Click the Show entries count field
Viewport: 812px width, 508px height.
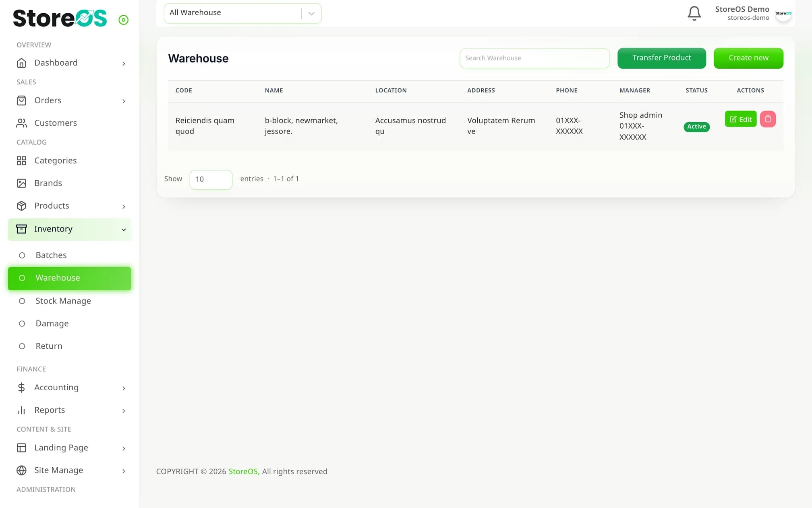click(211, 179)
